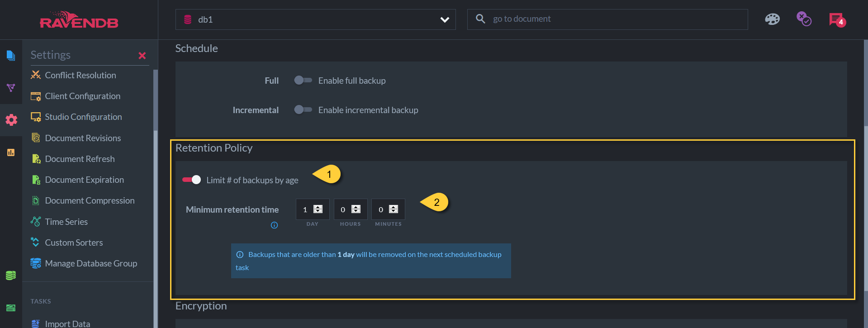Disable Limit # of backups by age
This screenshot has width=868, height=328.
192,180
